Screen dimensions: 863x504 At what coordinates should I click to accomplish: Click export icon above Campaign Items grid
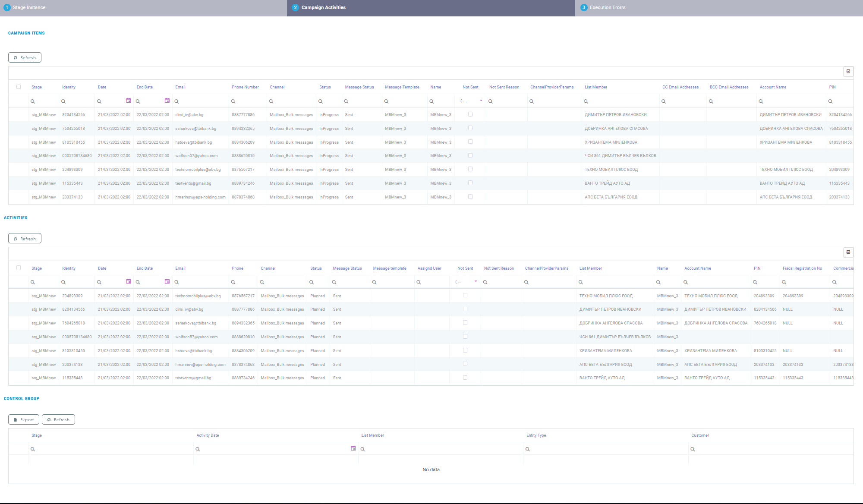click(848, 72)
